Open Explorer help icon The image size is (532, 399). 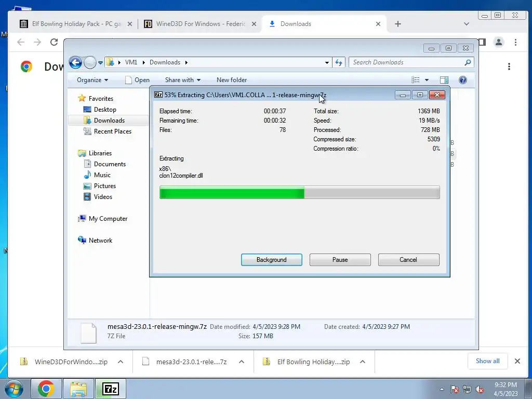pyautogui.click(x=463, y=80)
